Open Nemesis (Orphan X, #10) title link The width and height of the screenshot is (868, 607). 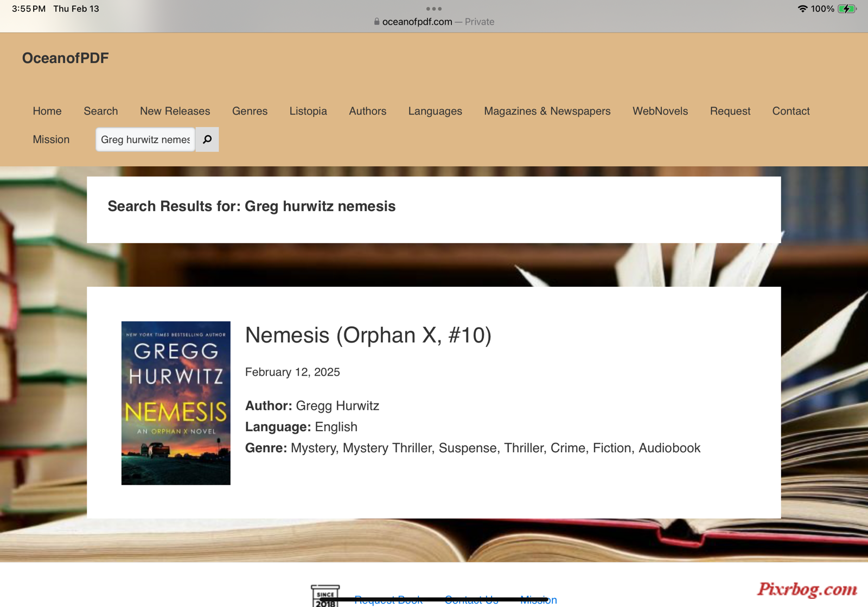coord(368,335)
